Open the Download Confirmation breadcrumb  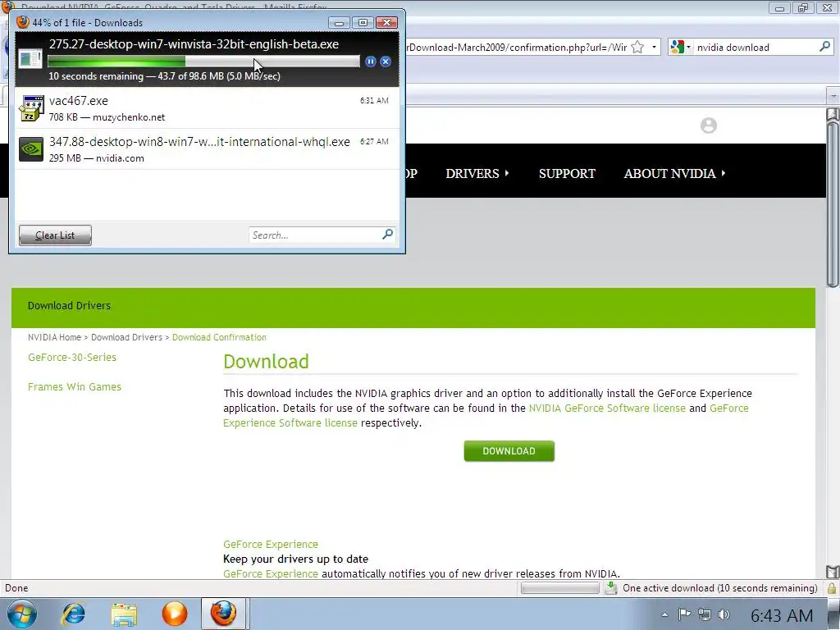point(219,337)
